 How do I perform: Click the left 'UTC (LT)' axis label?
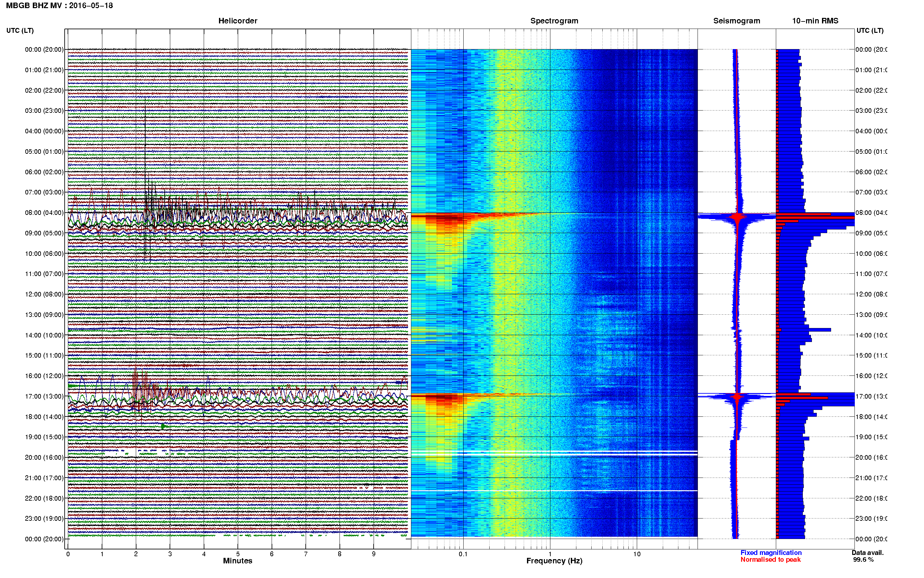click(20, 31)
